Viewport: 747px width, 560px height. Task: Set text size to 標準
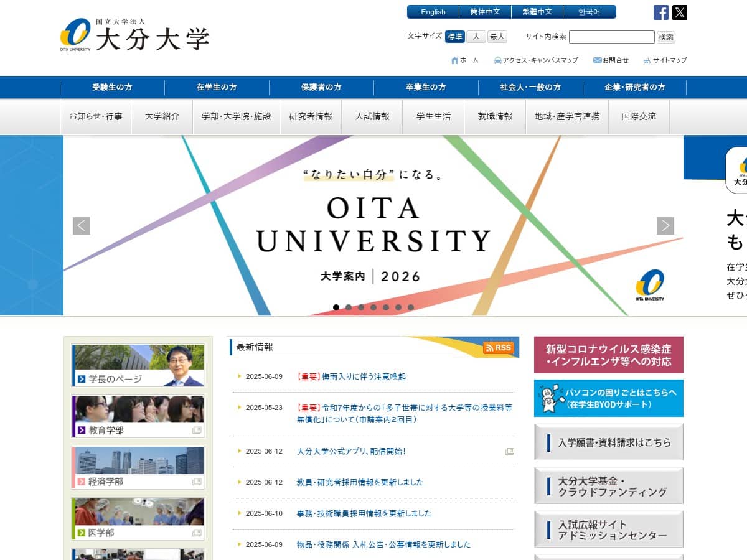point(455,37)
